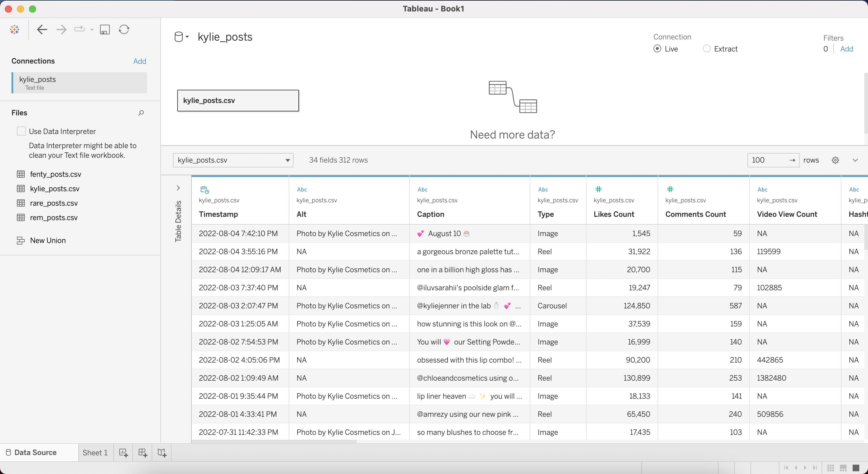Click the Comments Count column header
Image resolution: width=868 pixels, height=474 pixels.
click(x=696, y=214)
